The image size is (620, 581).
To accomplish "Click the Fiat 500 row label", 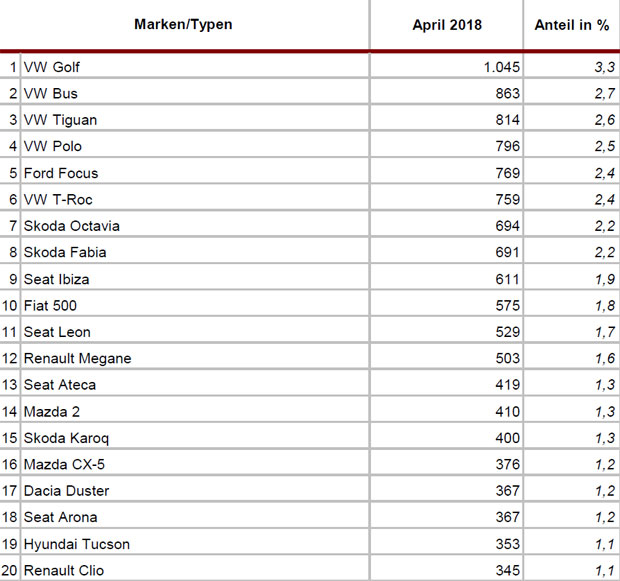I will (x=50, y=306).
